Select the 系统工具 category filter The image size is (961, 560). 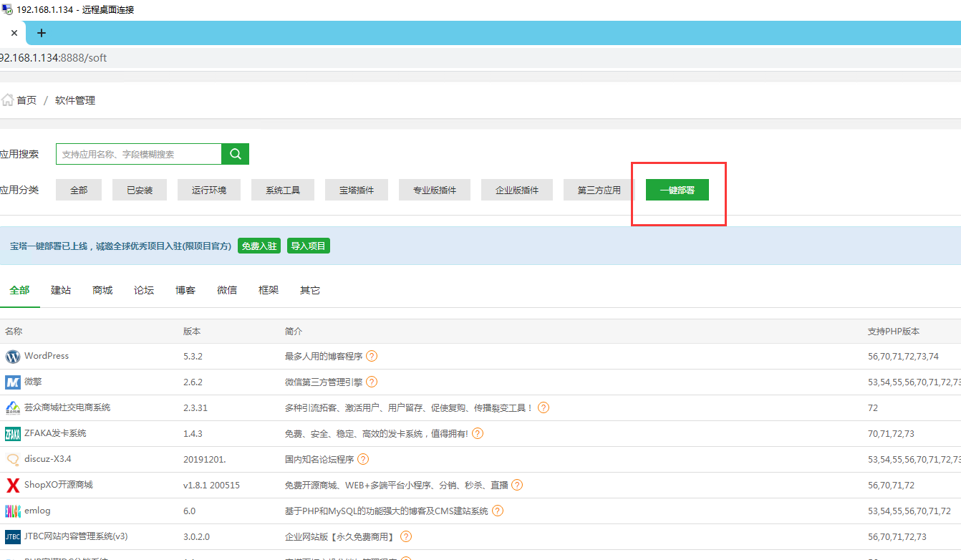pyautogui.click(x=283, y=190)
